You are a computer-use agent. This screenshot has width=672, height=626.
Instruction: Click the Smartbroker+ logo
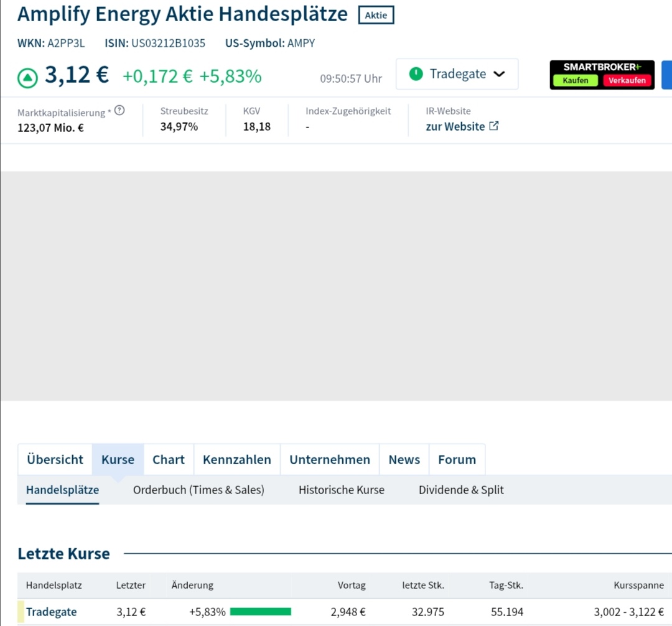[602, 67]
